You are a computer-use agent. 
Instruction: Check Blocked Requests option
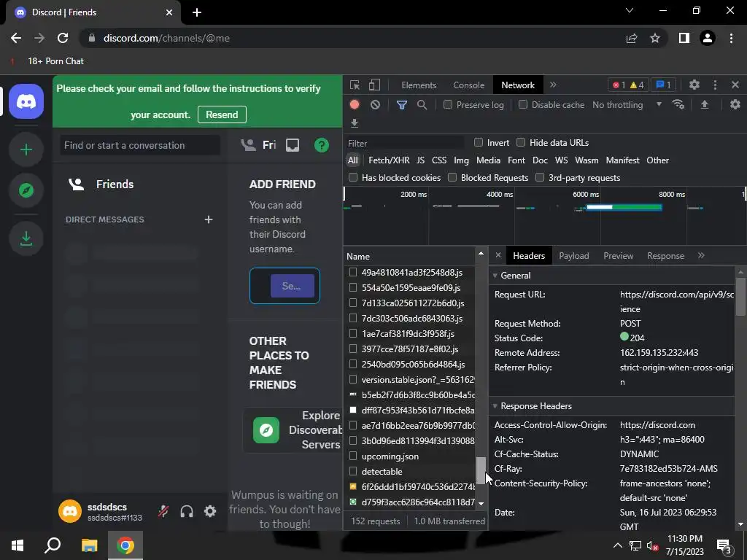coord(452,177)
